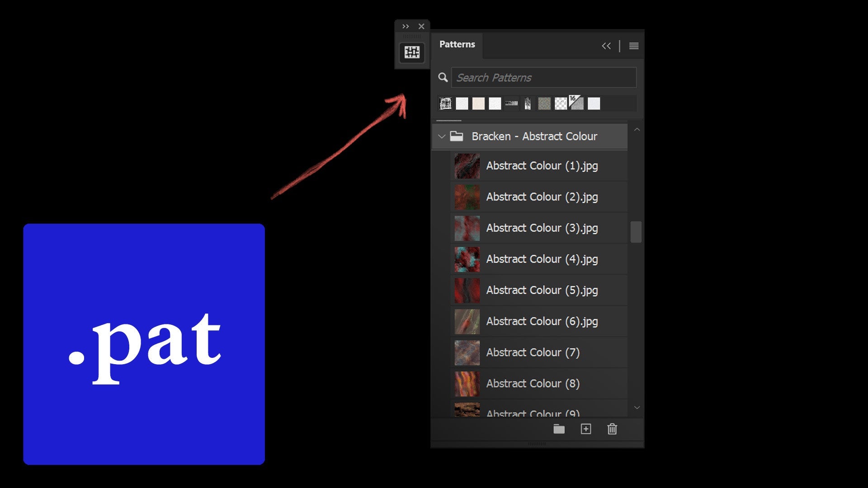
Task: Select the checkered transparency pattern preset
Action: click(x=560, y=103)
